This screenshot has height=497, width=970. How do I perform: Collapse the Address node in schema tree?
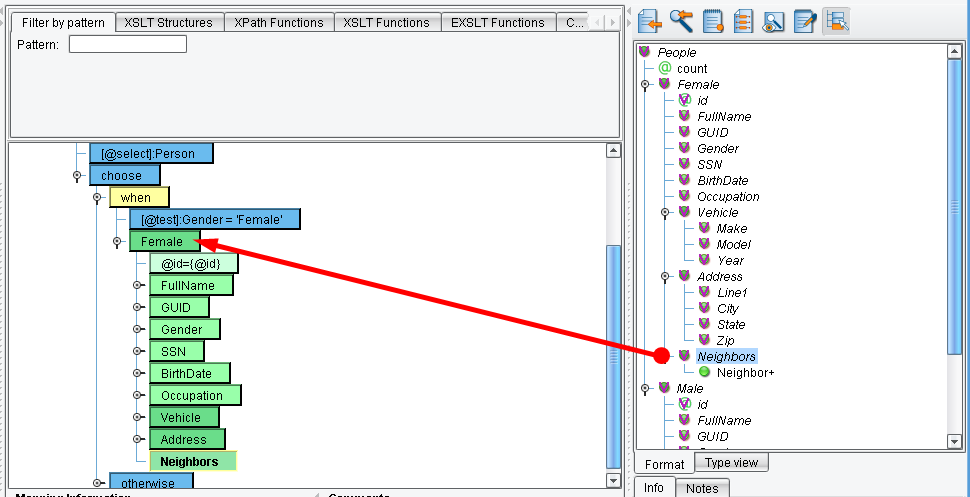pos(664,276)
